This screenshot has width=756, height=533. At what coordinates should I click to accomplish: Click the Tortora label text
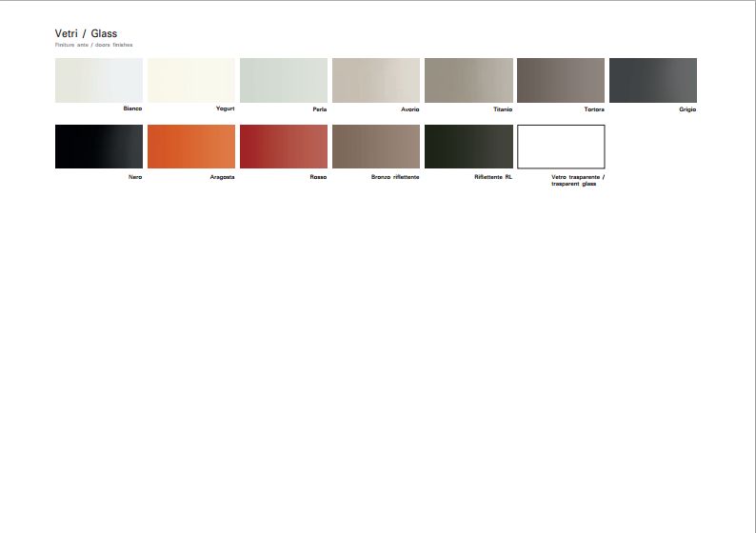[594, 109]
